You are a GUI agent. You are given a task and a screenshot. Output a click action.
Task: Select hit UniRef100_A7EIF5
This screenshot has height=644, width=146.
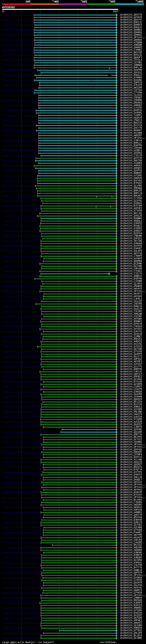[x=131, y=85]
